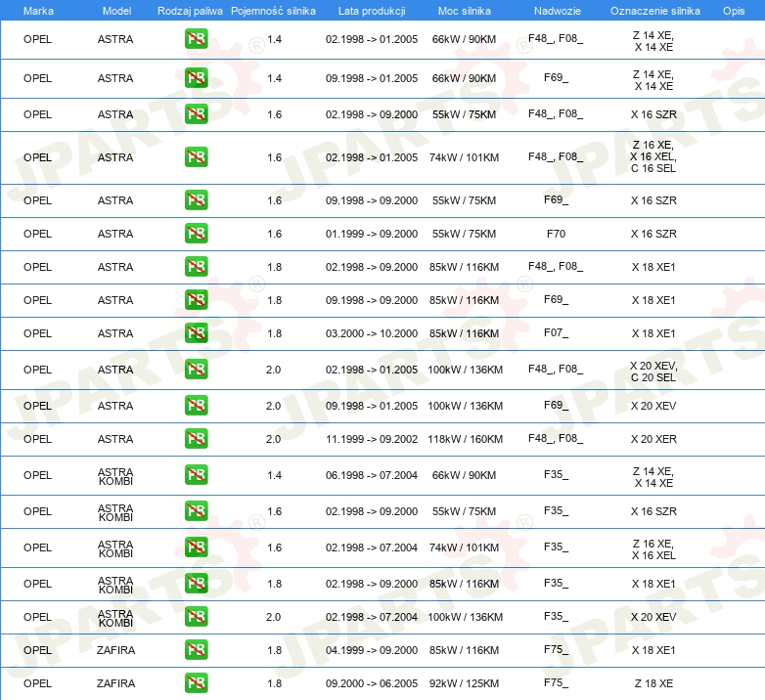Click fuel icon in Astra 1.6 55kW F48_, F08_ row
765x700 pixels.
(196, 114)
